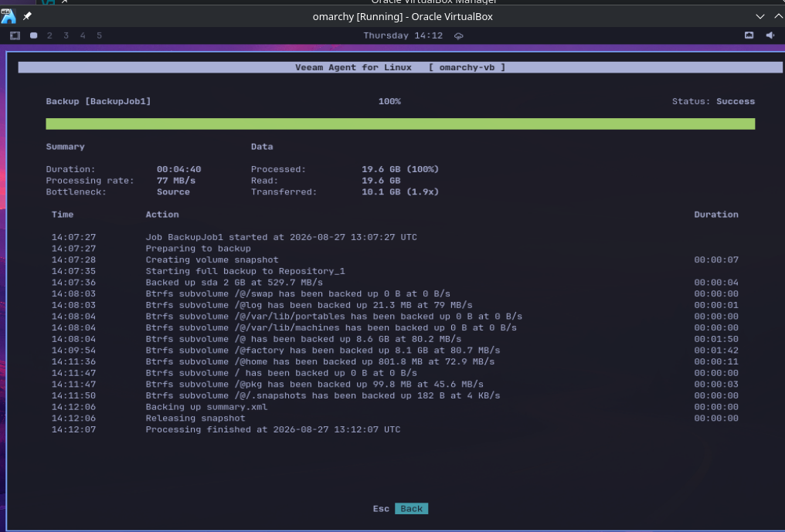Viewport: 785px width, 532px height.
Task: Click the omarchy [Running] window title text
Action: point(403,16)
